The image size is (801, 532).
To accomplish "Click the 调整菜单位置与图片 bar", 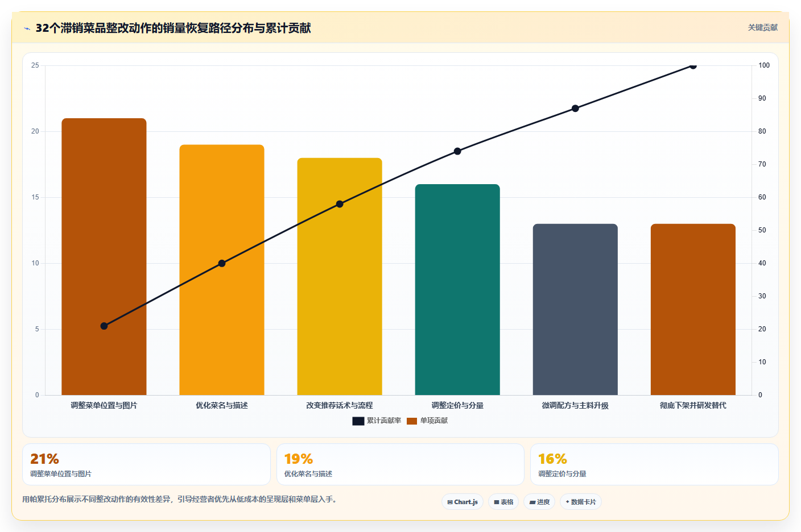I will click(x=104, y=256).
